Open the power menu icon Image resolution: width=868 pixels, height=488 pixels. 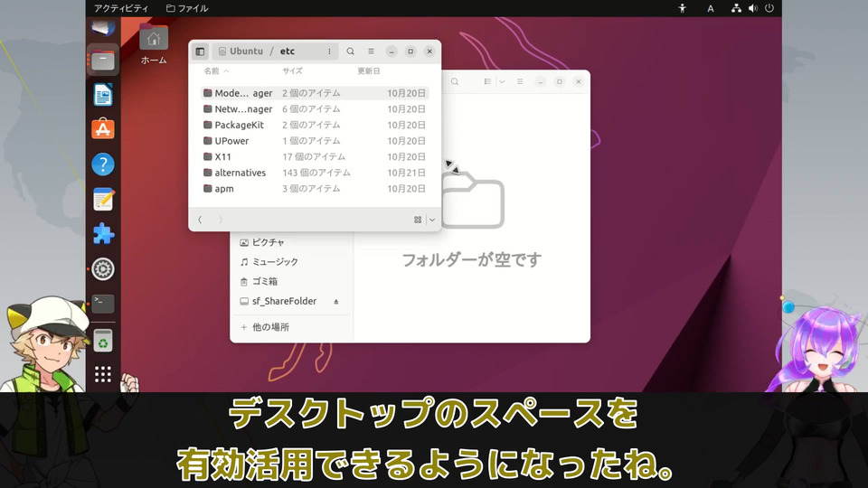pos(769,8)
